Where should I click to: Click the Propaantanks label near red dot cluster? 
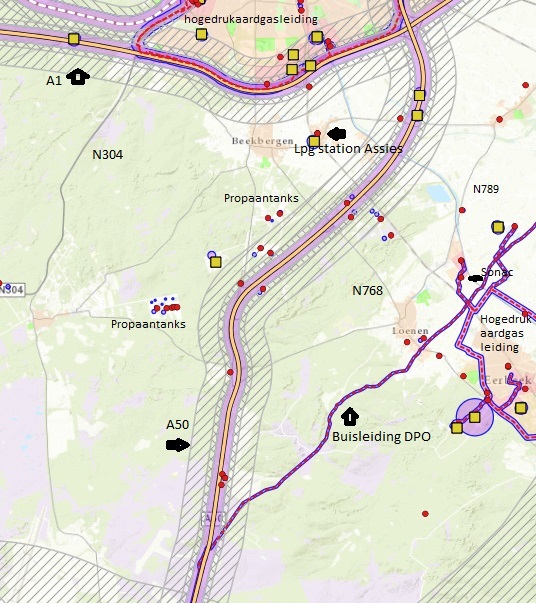(148, 324)
